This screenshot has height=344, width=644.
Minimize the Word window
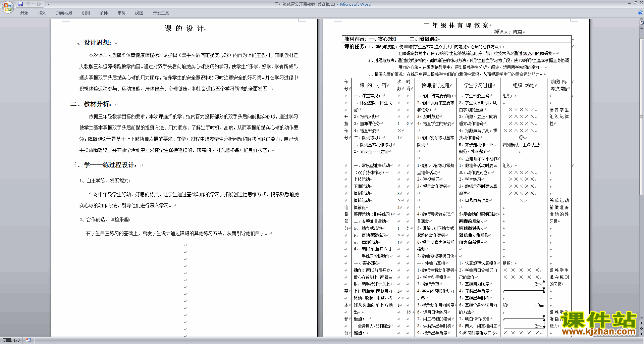[x=629, y=3]
